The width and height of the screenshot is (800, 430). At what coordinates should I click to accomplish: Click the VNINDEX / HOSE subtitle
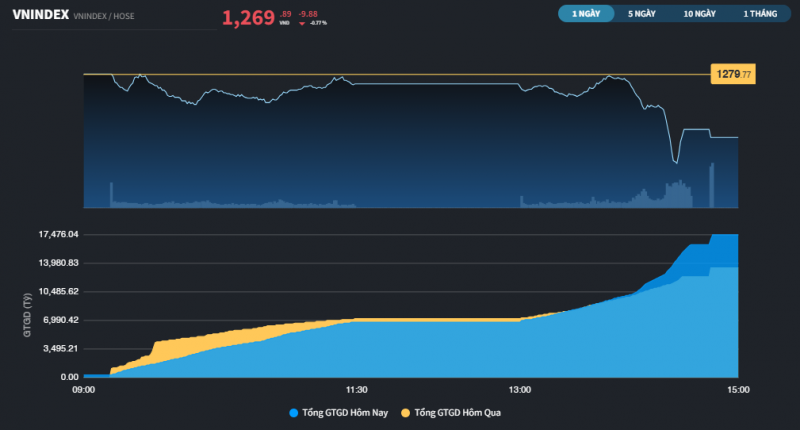click(x=108, y=17)
